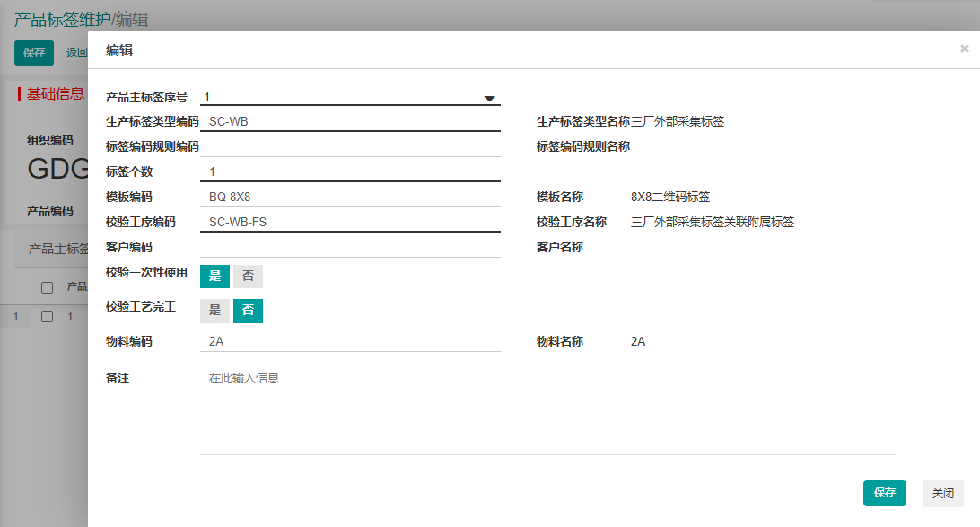Click the 标签编码规则编码 input field

pyautogui.click(x=350, y=146)
